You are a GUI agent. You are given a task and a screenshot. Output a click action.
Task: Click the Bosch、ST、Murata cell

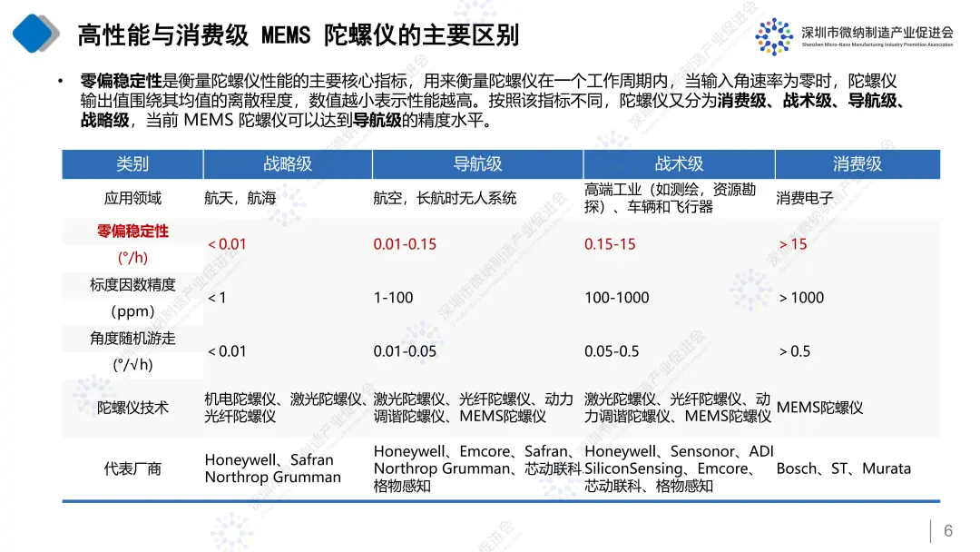pos(843,468)
